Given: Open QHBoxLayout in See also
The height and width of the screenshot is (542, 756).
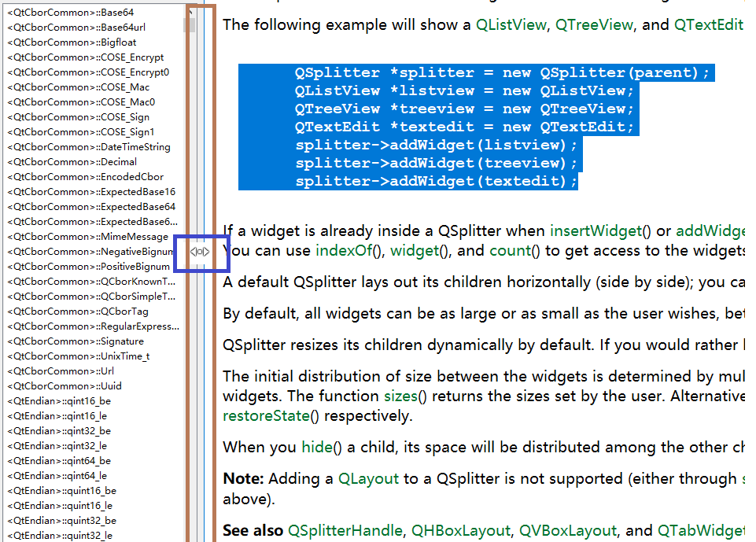Looking at the screenshot, I should (460, 530).
